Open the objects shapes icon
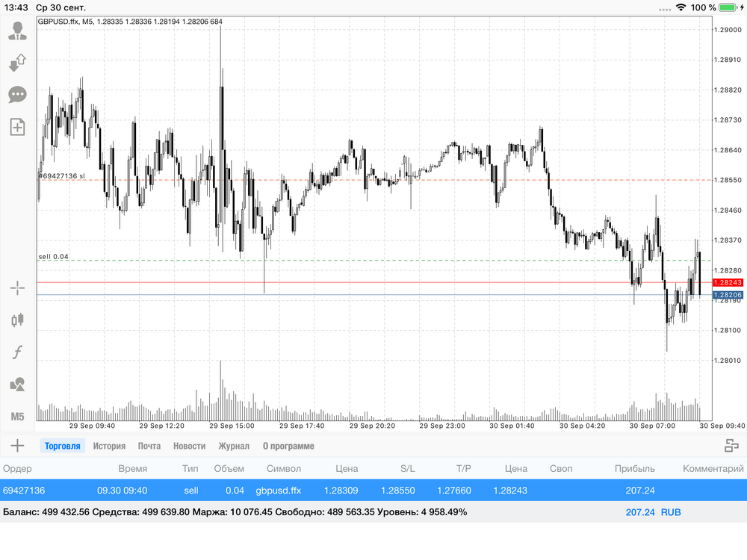747x560 pixels. pos(18,385)
